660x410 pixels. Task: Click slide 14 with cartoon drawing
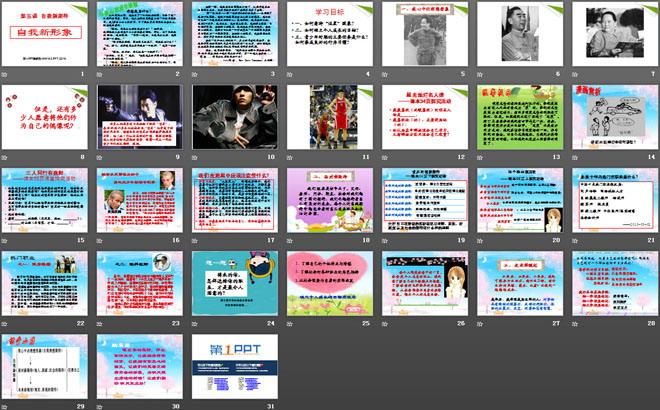tap(611, 119)
